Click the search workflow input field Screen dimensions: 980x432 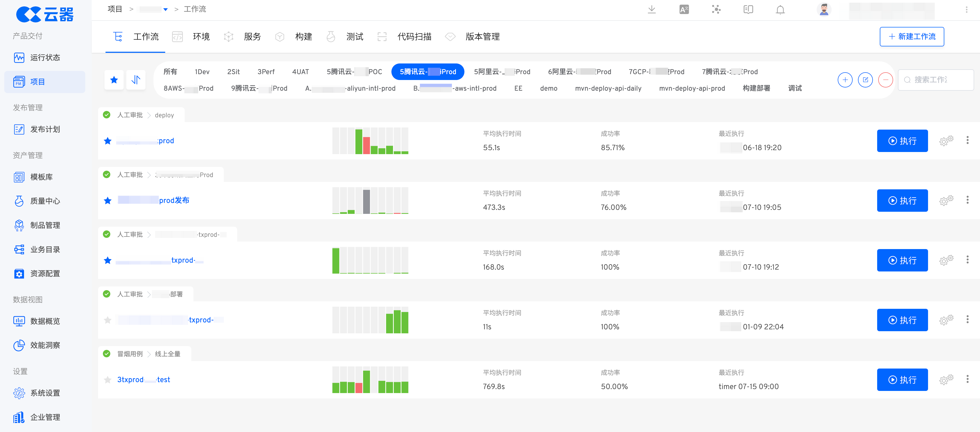[936, 80]
